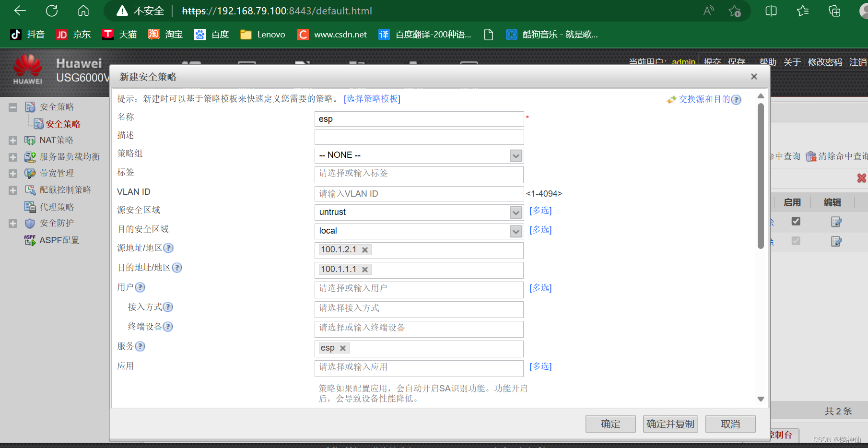Open the 酷狗音乐 bookmark
The image size is (868, 448).
[552, 34]
